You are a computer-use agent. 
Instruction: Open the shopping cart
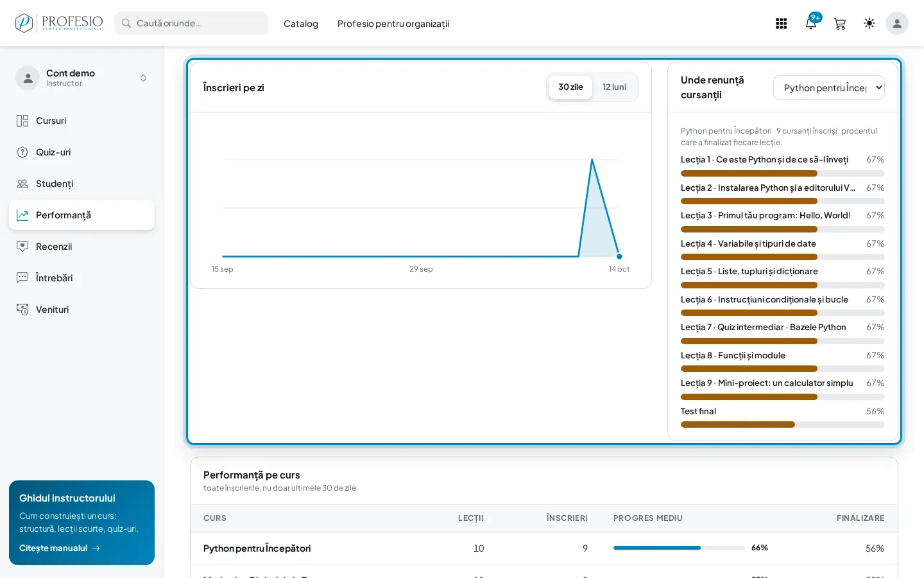coord(840,24)
